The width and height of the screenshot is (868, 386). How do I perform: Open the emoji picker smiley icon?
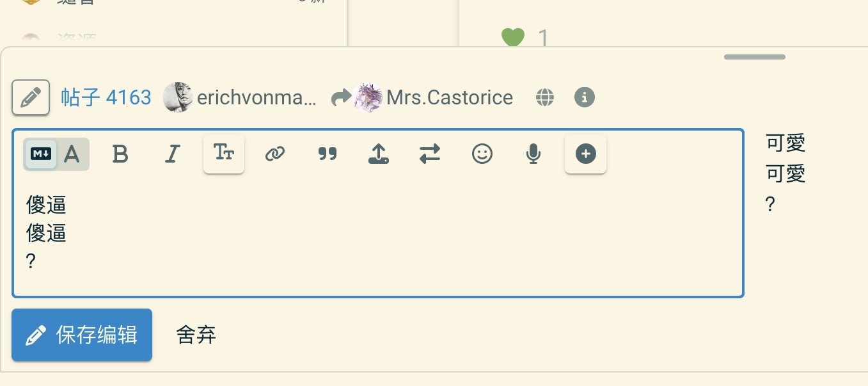coord(482,154)
